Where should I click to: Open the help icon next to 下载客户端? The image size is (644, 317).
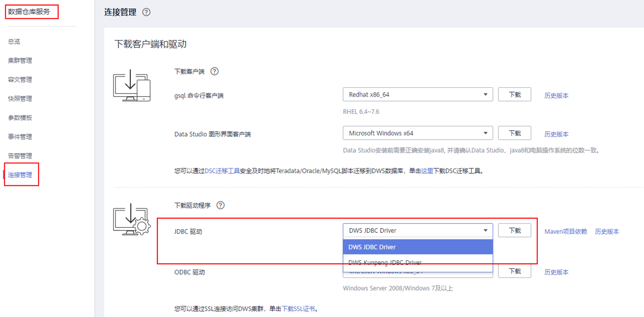tap(214, 71)
